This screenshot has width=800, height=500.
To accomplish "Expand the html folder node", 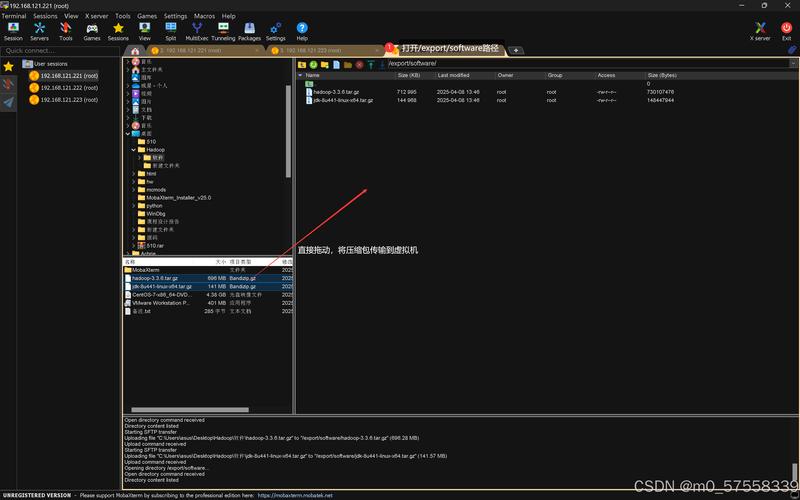I will point(134,173).
